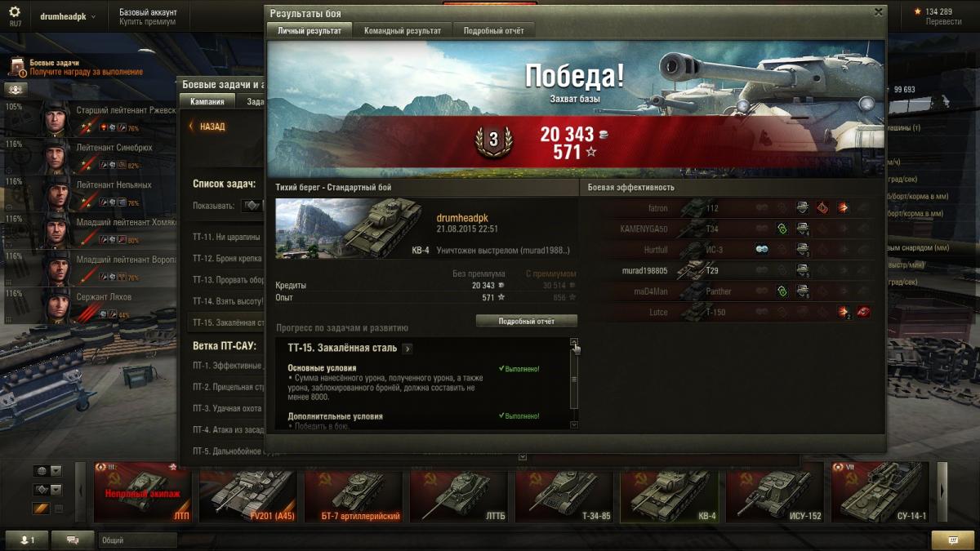Screen dimensions: 980x551
Task: Click the damage dealt icon in fatron row
Action: (802, 207)
